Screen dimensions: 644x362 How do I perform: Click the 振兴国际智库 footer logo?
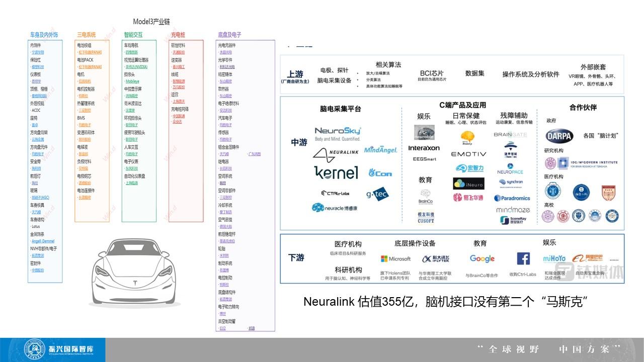click(x=59, y=350)
